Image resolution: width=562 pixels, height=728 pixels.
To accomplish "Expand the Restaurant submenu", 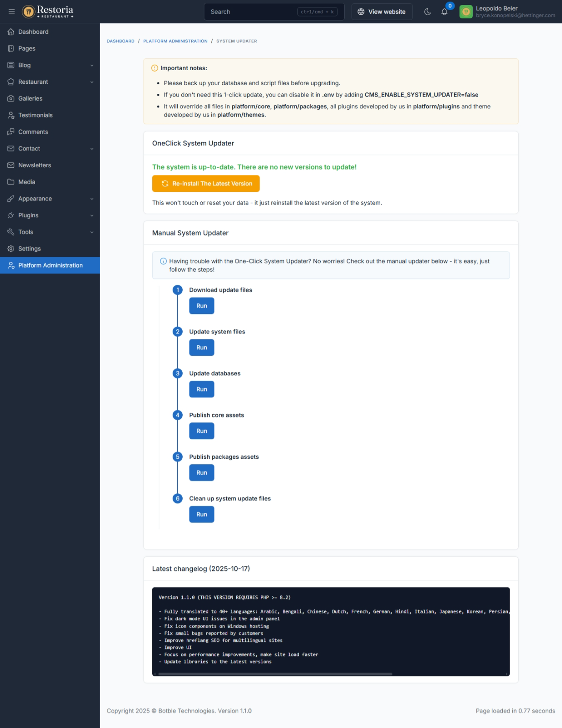I will 50,82.
